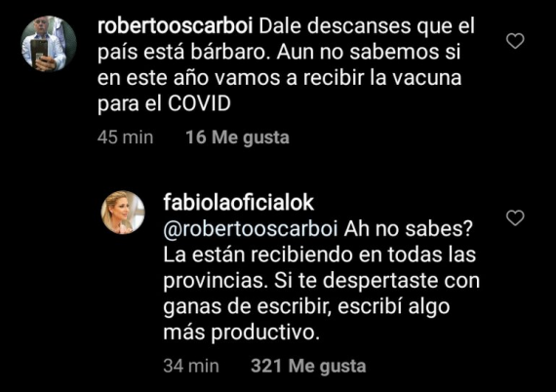This screenshot has width=556, height=392.
Task: Click the word 'provincias.' in the reply
Action: point(216,281)
